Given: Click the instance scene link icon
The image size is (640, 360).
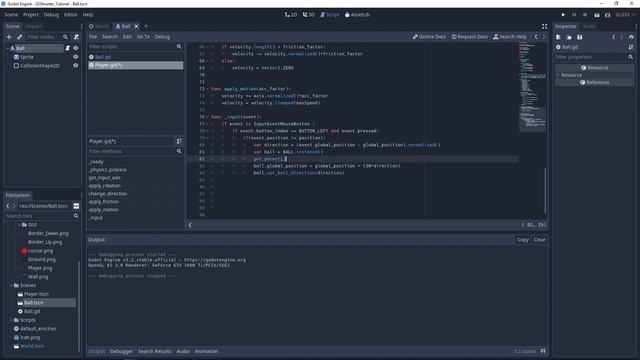Looking at the screenshot, I should pos(20,37).
